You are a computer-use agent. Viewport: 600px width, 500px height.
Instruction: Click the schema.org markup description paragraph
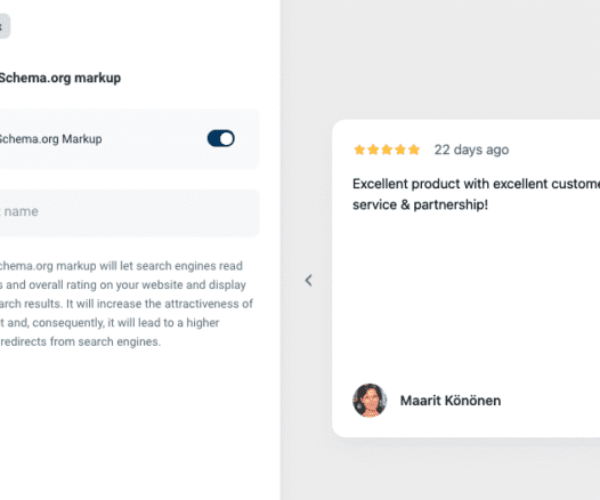click(126, 303)
